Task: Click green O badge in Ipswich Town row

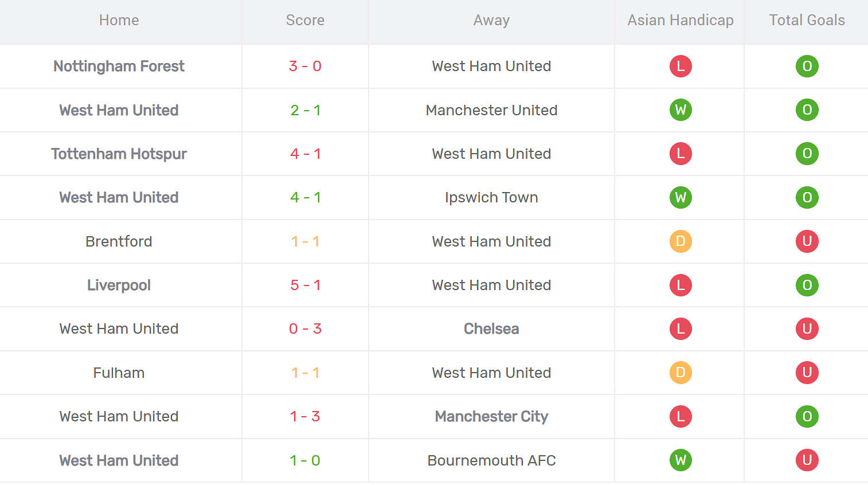Action: click(x=807, y=198)
